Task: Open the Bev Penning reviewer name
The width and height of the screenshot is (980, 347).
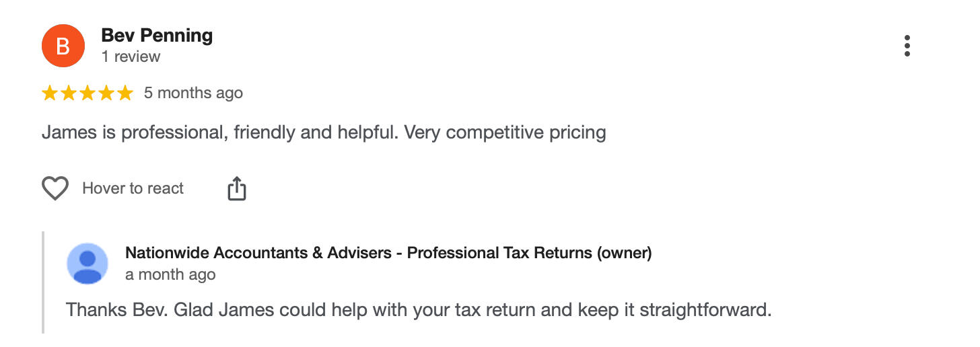Action: [157, 36]
